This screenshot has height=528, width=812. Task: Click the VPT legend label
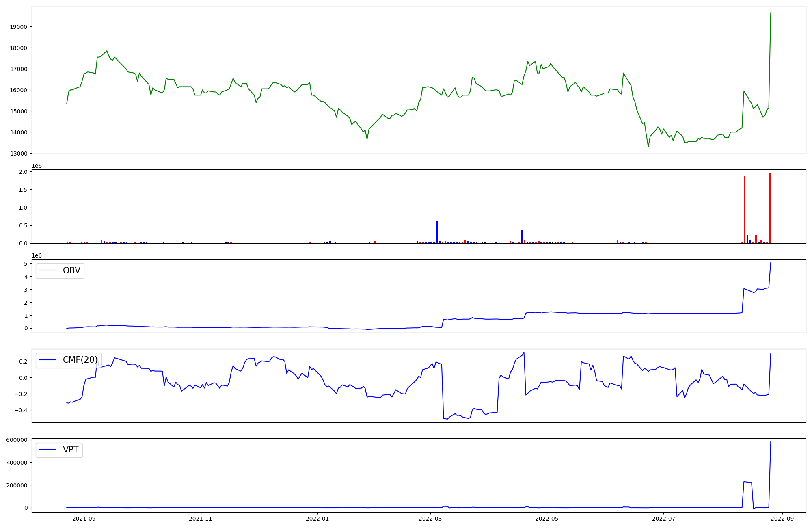[71, 450]
